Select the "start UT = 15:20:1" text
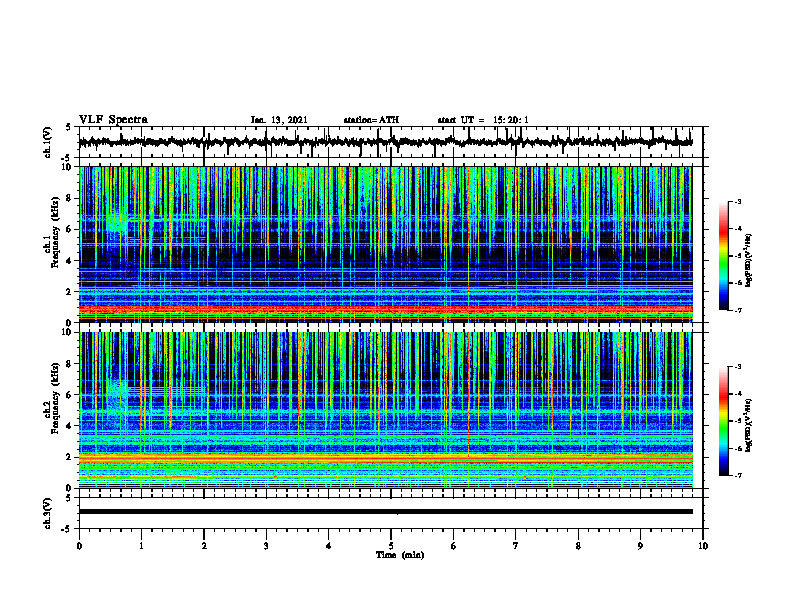 (483, 120)
